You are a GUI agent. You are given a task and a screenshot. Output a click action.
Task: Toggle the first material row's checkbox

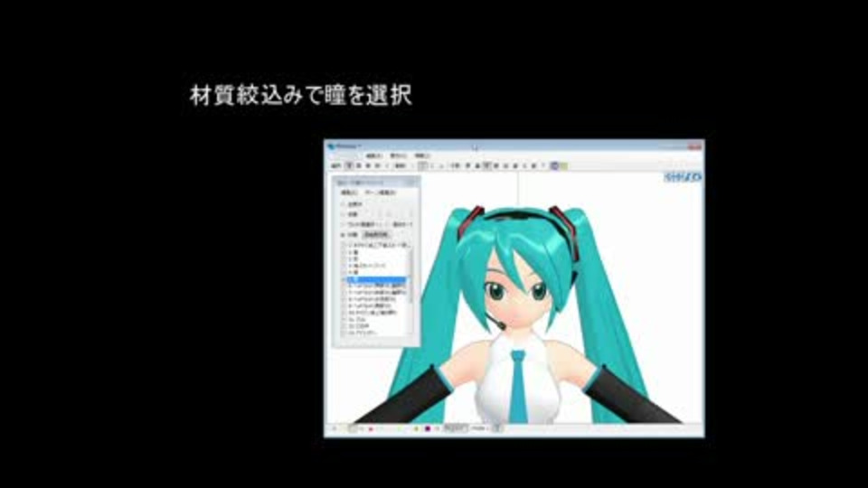344,245
